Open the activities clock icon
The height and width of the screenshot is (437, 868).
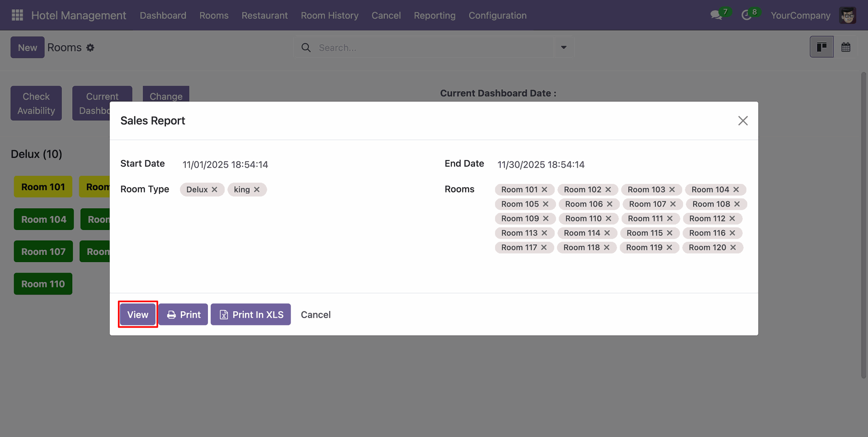pos(746,15)
